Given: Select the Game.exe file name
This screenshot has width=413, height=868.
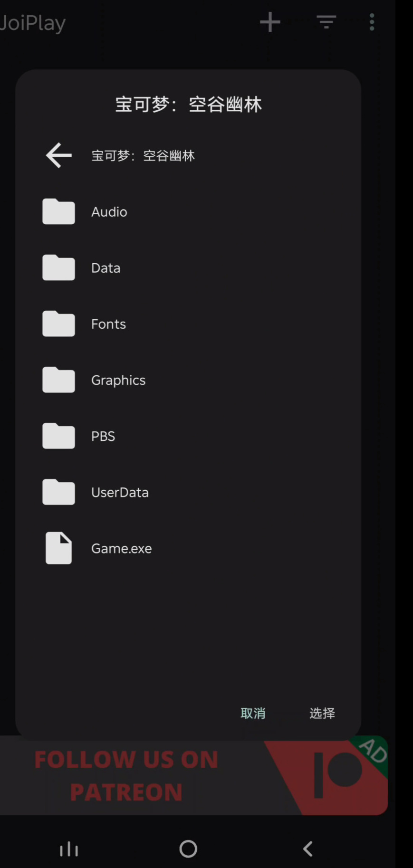Looking at the screenshot, I should (x=122, y=548).
